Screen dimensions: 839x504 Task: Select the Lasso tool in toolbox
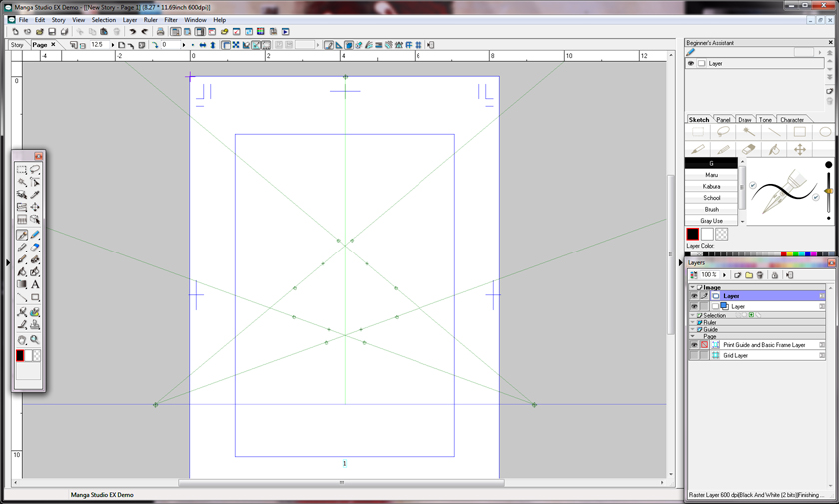click(x=35, y=170)
